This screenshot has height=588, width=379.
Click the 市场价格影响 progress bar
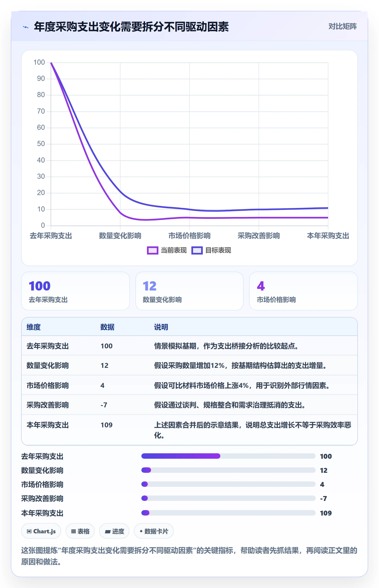point(228,484)
